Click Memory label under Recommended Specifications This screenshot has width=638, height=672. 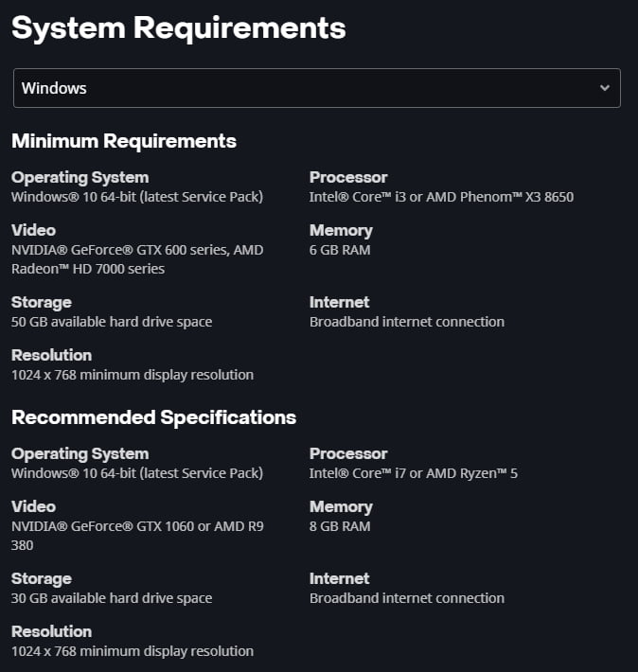pos(341,506)
